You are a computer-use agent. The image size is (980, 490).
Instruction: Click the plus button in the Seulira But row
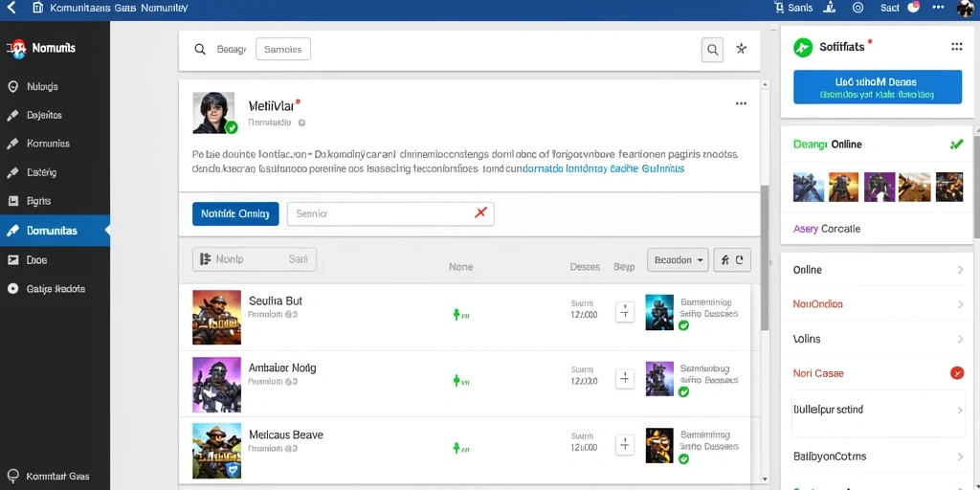(625, 311)
